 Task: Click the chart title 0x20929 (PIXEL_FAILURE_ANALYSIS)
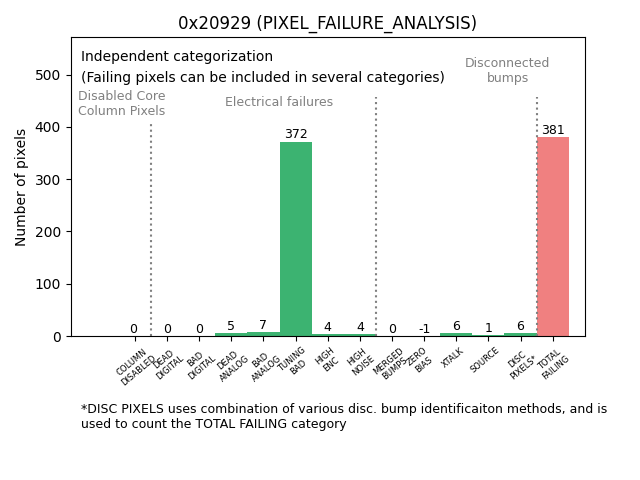point(327,23)
